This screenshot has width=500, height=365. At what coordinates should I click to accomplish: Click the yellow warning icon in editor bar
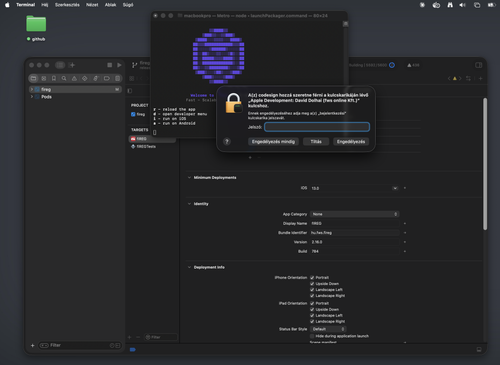pos(454,78)
